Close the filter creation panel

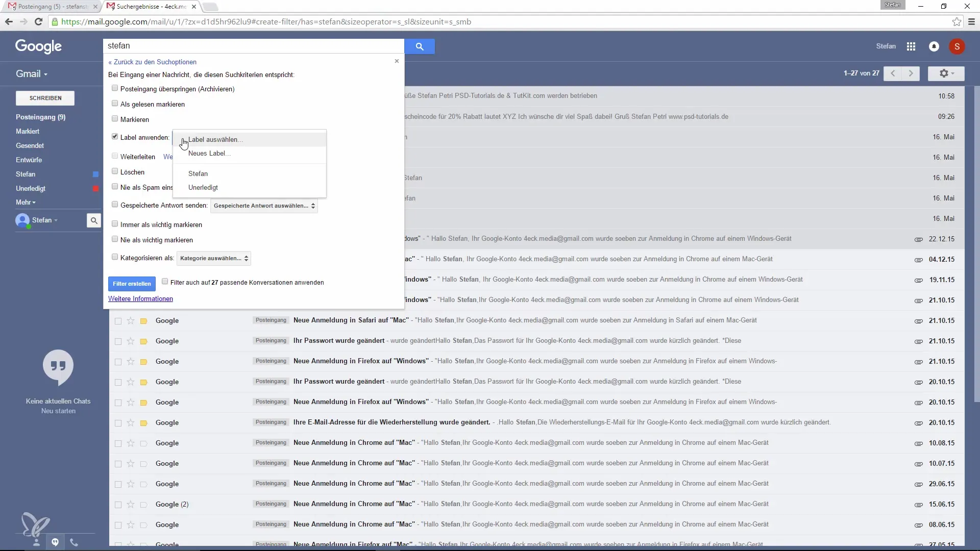click(397, 61)
